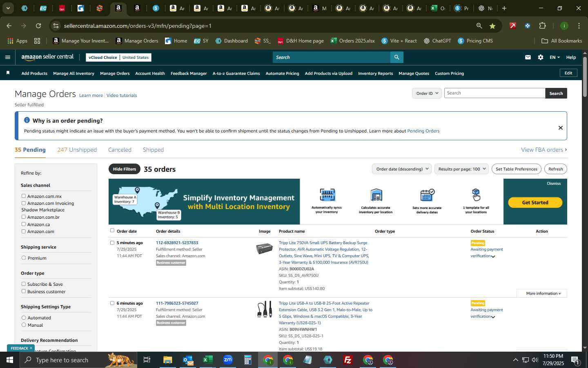
Task: Close the 'Why is an order pending' notice
Action: coord(561,128)
